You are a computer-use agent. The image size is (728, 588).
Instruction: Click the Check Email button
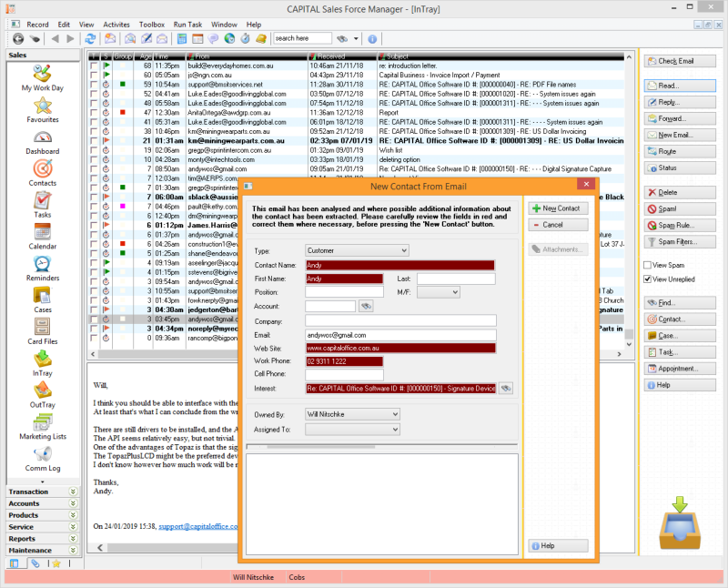[x=680, y=61]
